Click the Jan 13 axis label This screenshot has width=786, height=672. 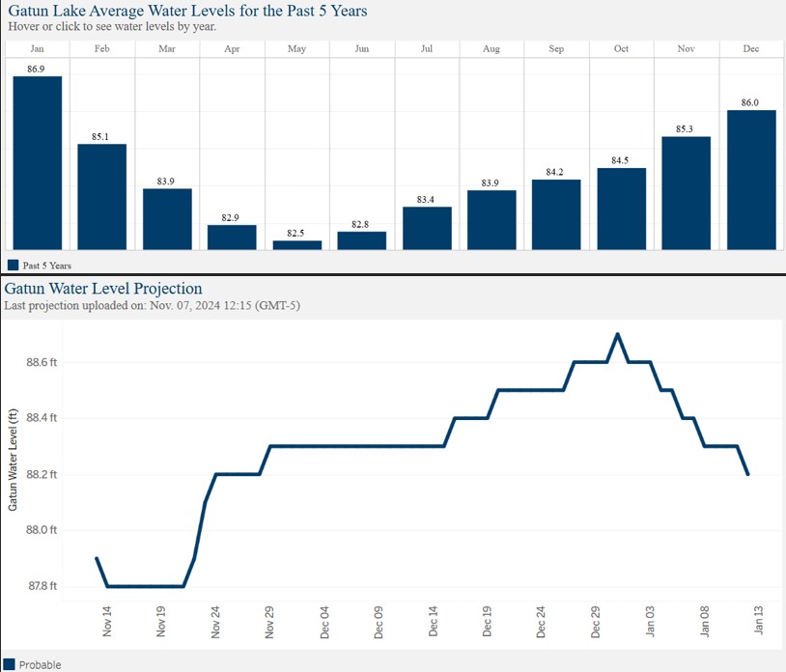pyautogui.click(x=759, y=620)
